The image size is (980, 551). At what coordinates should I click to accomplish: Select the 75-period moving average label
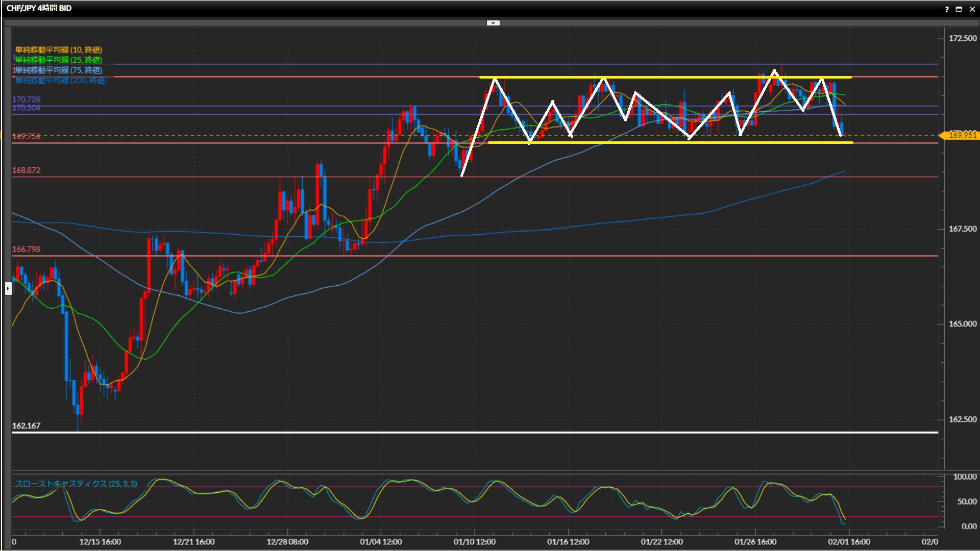pyautogui.click(x=59, y=70)
